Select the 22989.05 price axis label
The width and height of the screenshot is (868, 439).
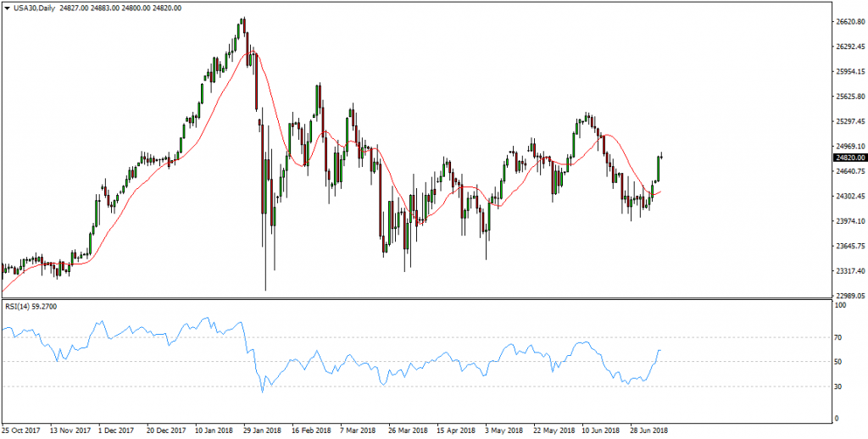point(850,297)
